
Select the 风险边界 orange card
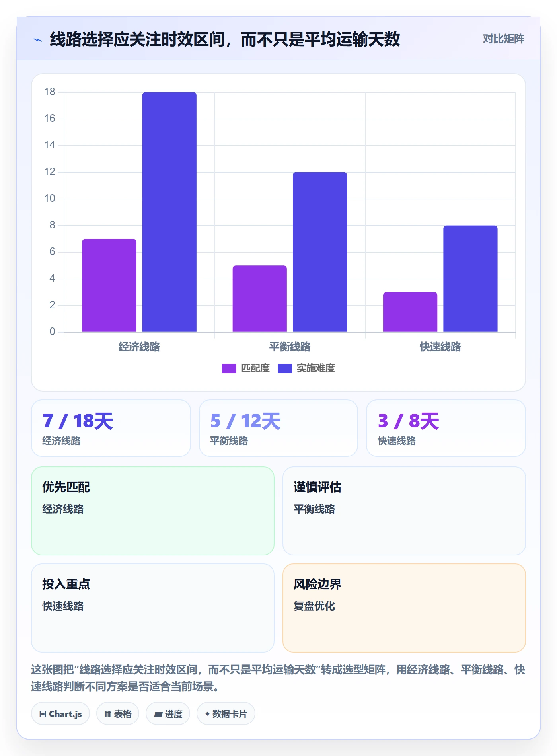point(404,608)
